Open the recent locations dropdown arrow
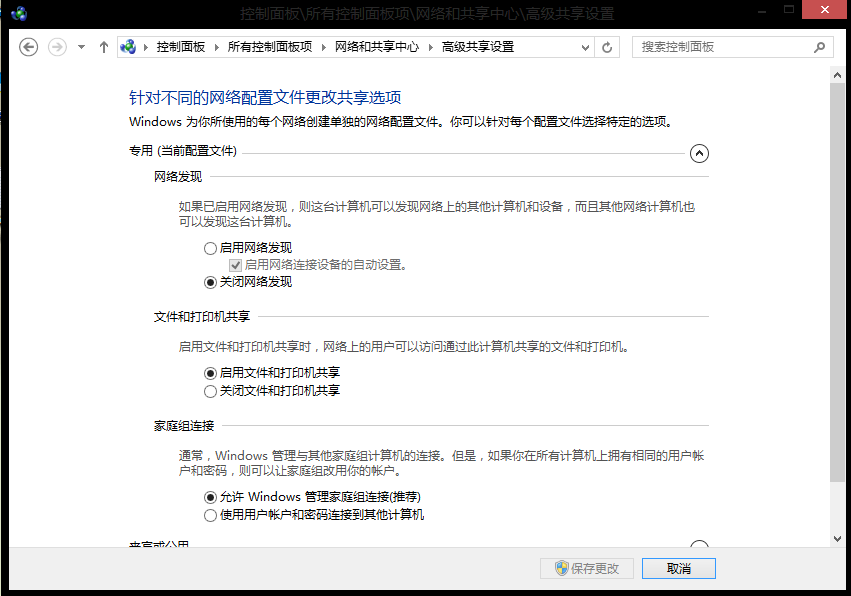Image resolution: width=851 pixels, height=596 pixels. pyautogui.click(x=81, y=47)
